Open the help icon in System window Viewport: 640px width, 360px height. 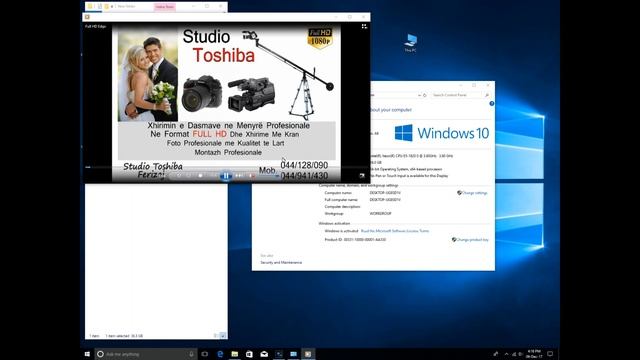pyautogui.click(x=491, y=104)
